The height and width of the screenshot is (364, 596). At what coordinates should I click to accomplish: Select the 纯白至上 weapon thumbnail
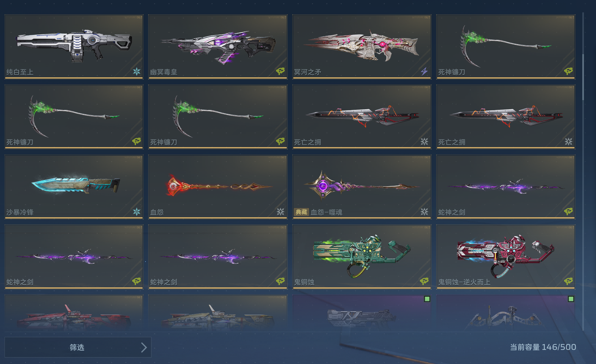(74, 47)
